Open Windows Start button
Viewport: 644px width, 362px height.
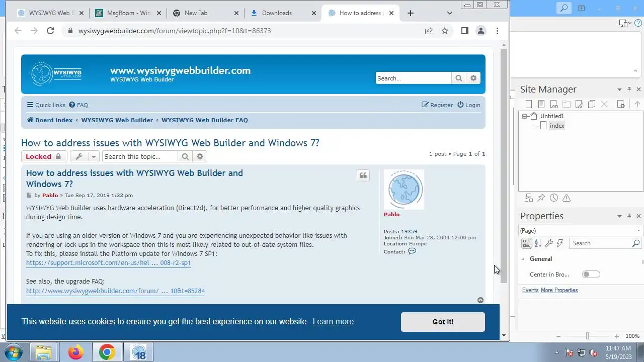click(14, 352)
